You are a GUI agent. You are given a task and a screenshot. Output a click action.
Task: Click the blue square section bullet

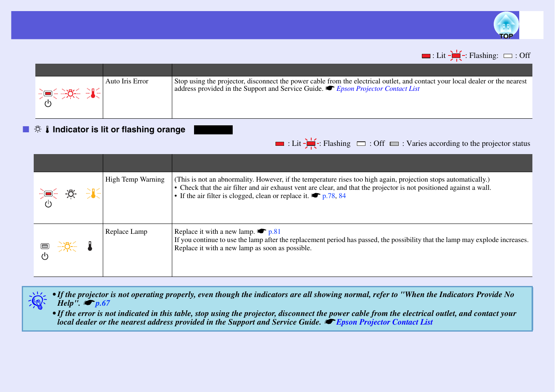click(x=26, y=129)
